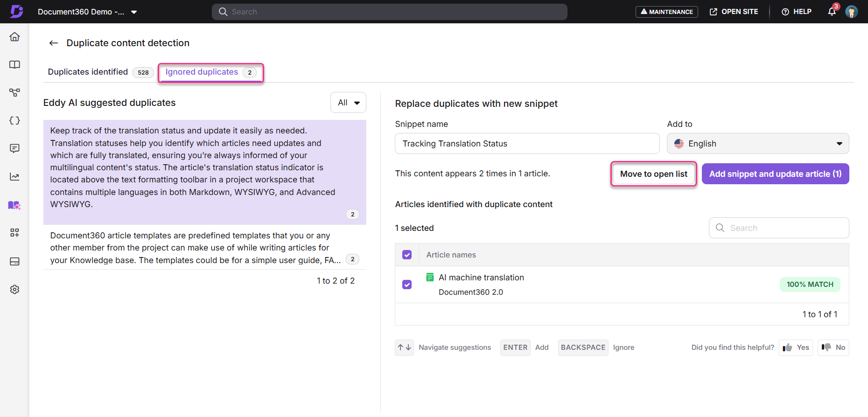868x417 pixels.
Task: Click the MAINTENANCE badge button
Action: click(666, 12)
